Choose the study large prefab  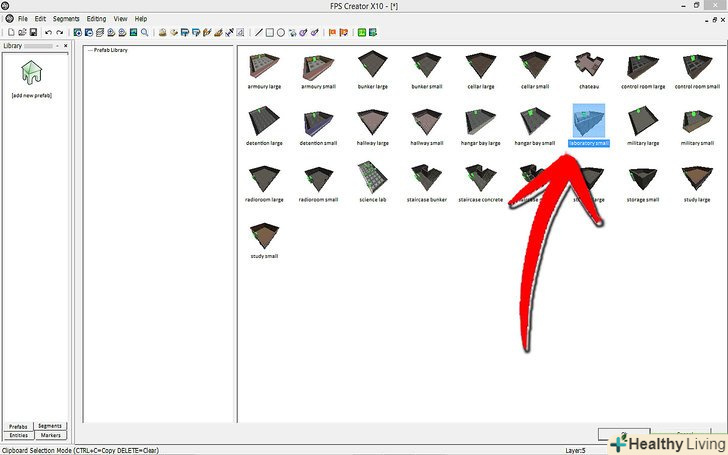[697, 184]
